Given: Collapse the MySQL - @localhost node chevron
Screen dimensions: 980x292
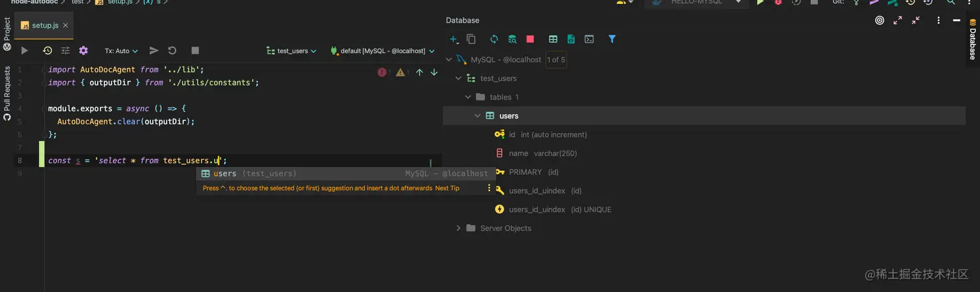Looking at the screenshot, I should [449, 60].
